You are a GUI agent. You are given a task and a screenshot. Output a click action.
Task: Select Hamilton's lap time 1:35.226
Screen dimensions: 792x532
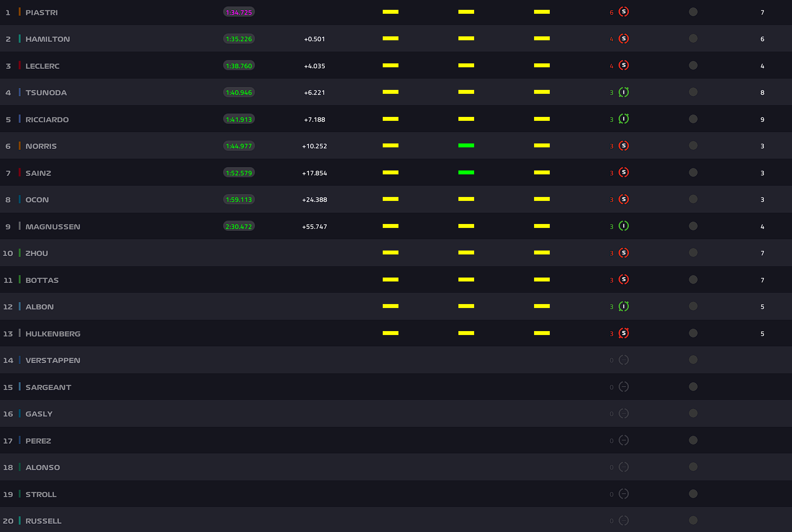[239, 39]
